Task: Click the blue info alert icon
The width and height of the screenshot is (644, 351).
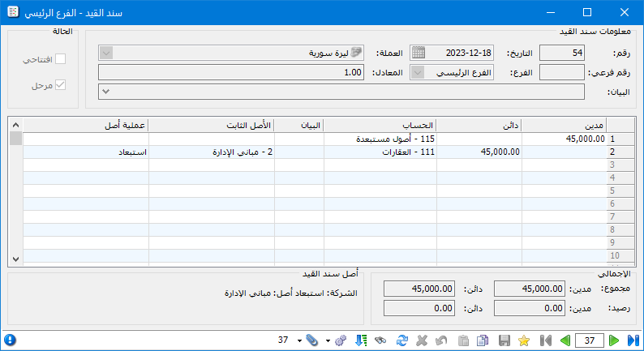Action: (x=10, y=340)
